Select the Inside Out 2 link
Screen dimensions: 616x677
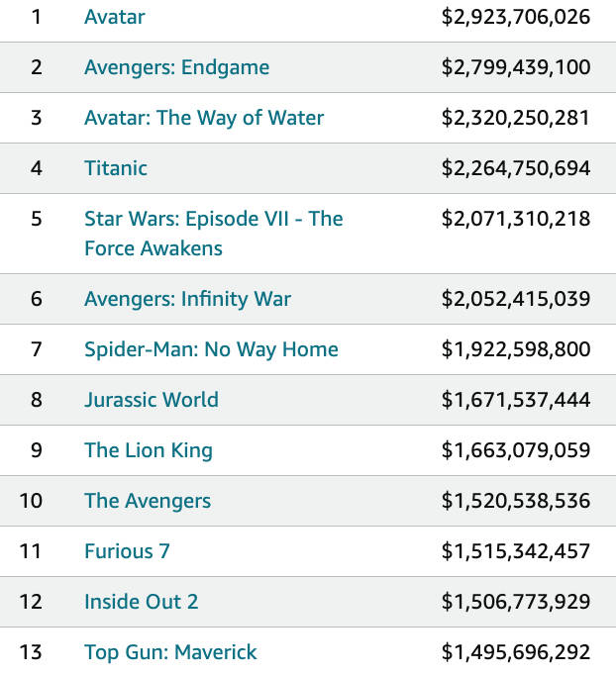coord(141,602)
